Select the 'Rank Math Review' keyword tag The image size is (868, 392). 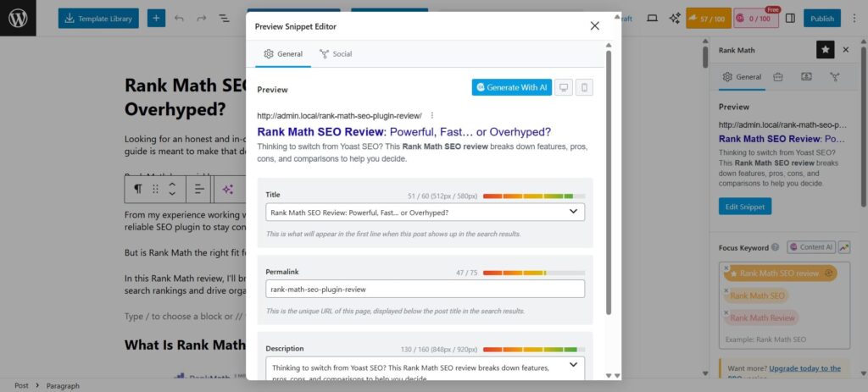click(x=762, y=317)
